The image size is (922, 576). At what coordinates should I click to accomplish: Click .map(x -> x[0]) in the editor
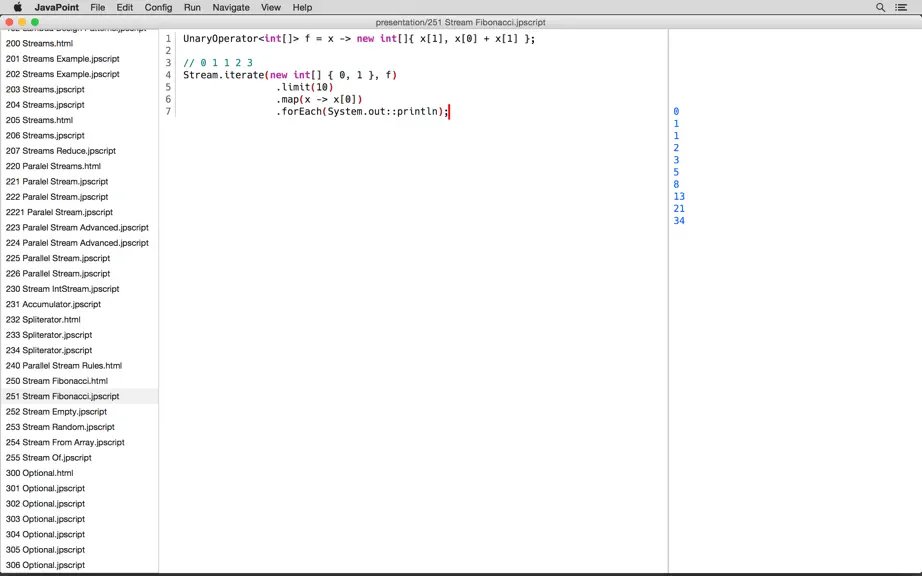coord(319,99)
